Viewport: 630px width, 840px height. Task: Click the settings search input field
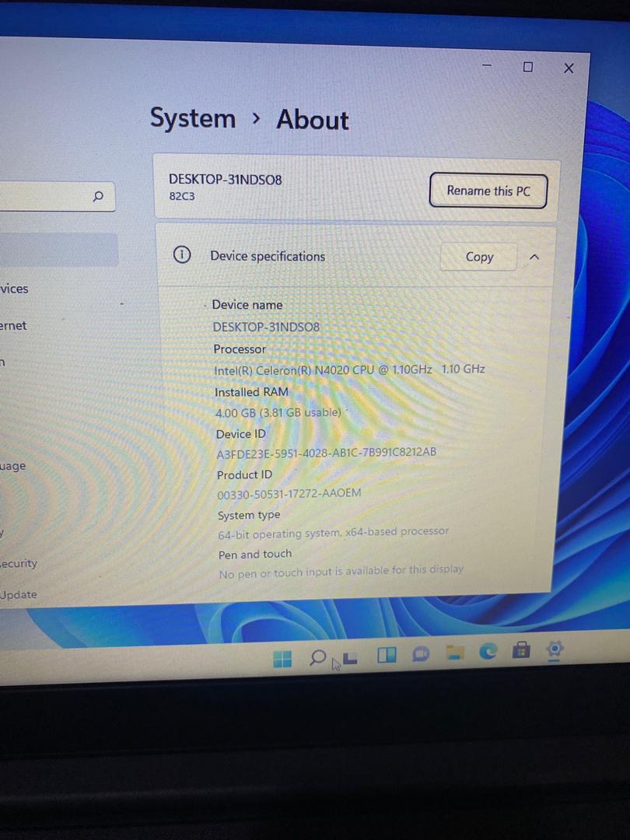click(56, 196)
